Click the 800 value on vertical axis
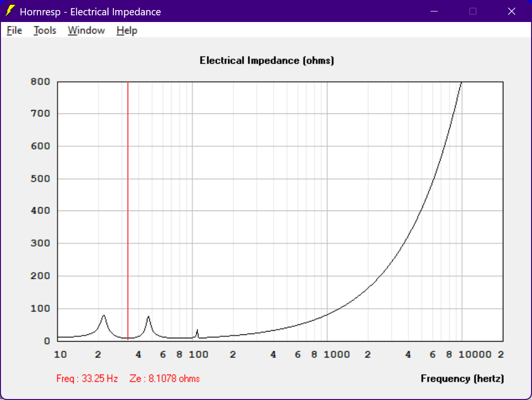532x400 pixels. coord(40,82)
